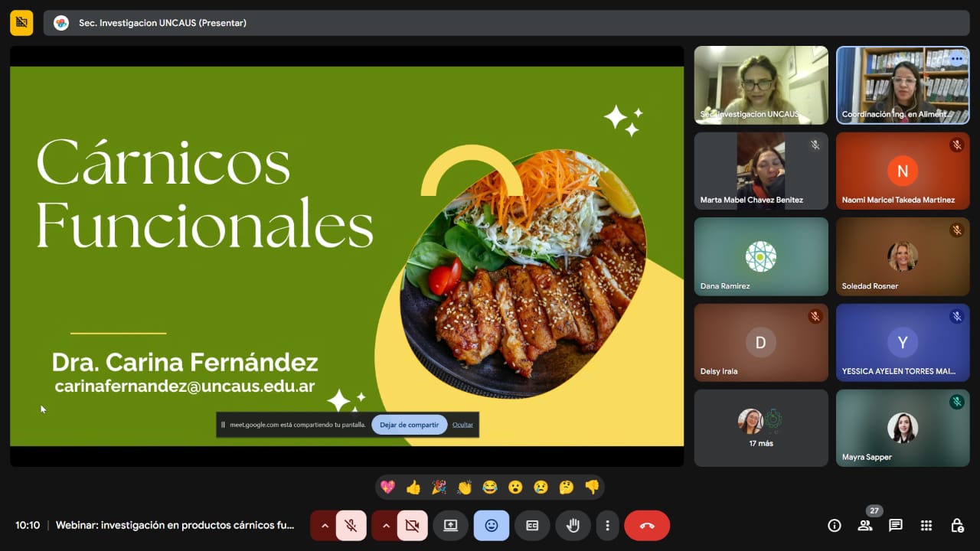This screenshot has width=980, height=551.
Task: Open meeting details info icon
Action: 835,526
